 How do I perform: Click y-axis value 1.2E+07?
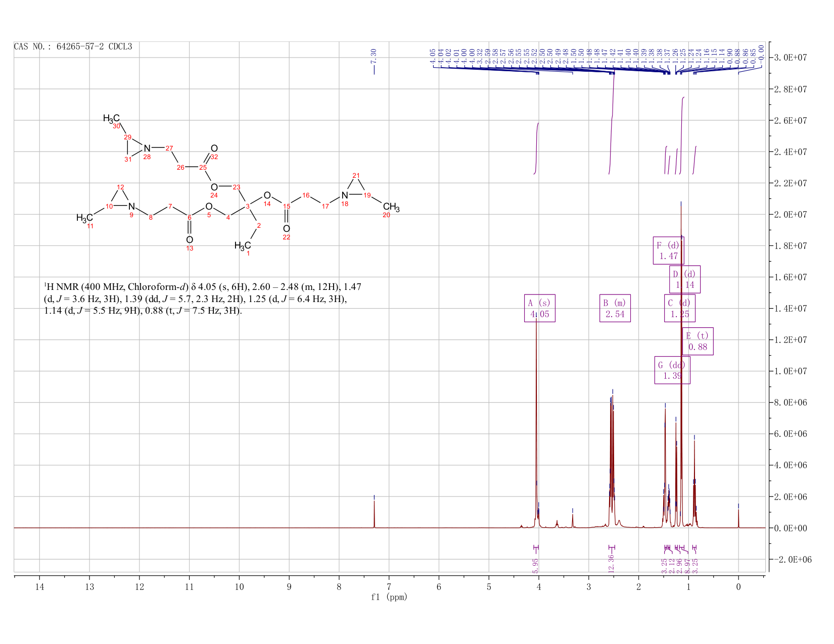[x=790, y=340]
